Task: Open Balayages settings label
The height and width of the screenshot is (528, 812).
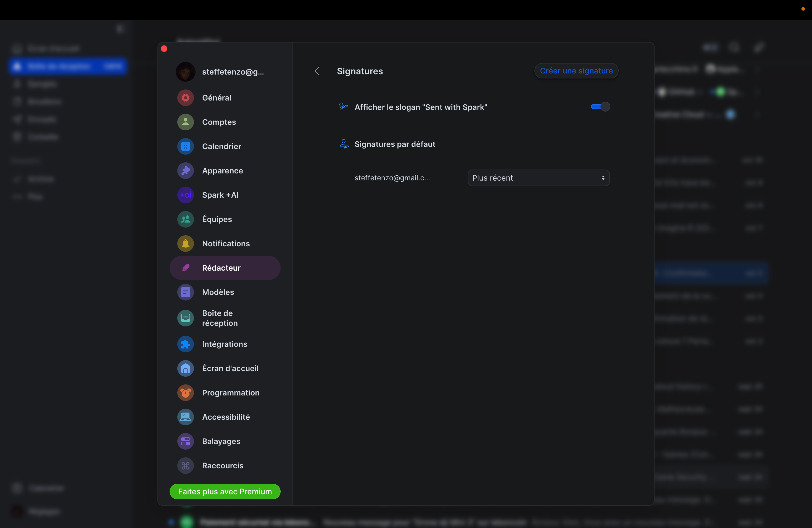Action: click(x=221, y=441)
